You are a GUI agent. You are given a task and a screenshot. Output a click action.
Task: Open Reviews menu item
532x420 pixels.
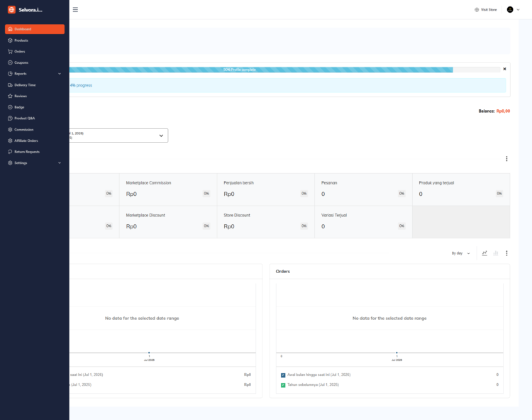click(x=35, y=96)
